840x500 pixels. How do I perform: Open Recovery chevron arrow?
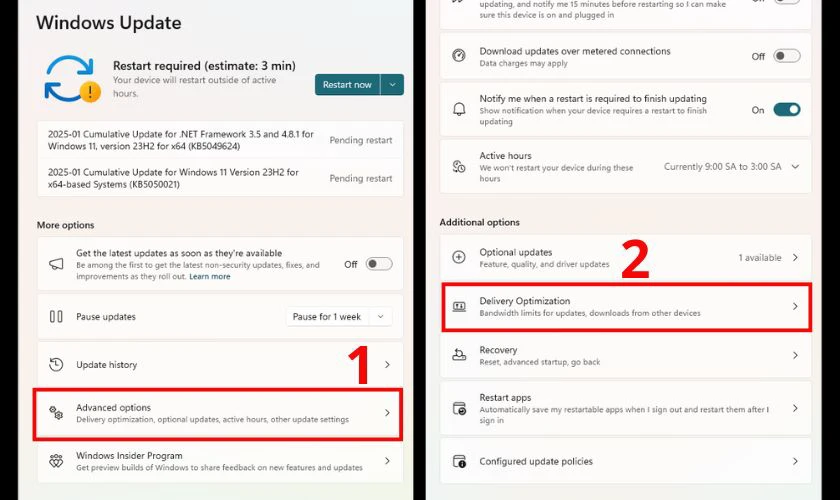[796, 355]
